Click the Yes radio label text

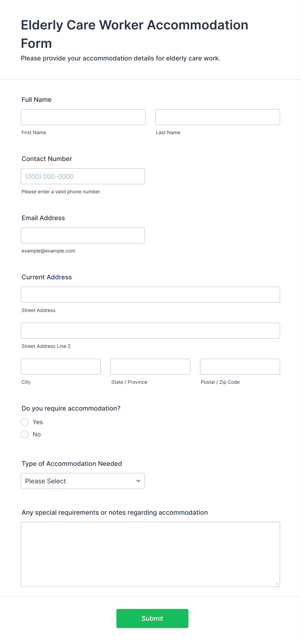[38, 422]
